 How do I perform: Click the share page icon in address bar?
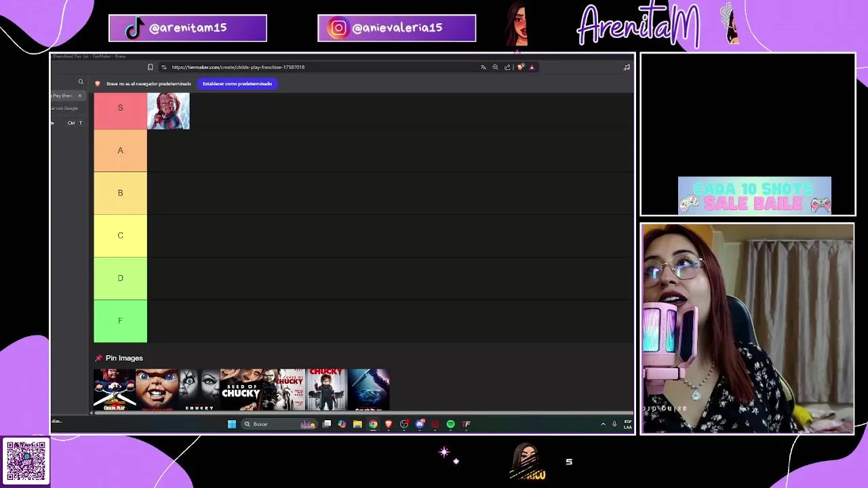point(507,67)
